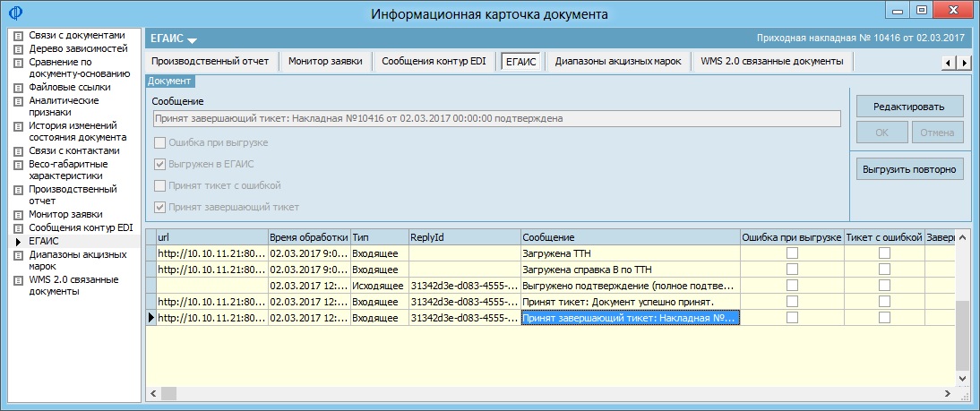Open Производственный отчет sidebar item
Image resolution: width=980 pixels, height=411 pixels.
73,195
